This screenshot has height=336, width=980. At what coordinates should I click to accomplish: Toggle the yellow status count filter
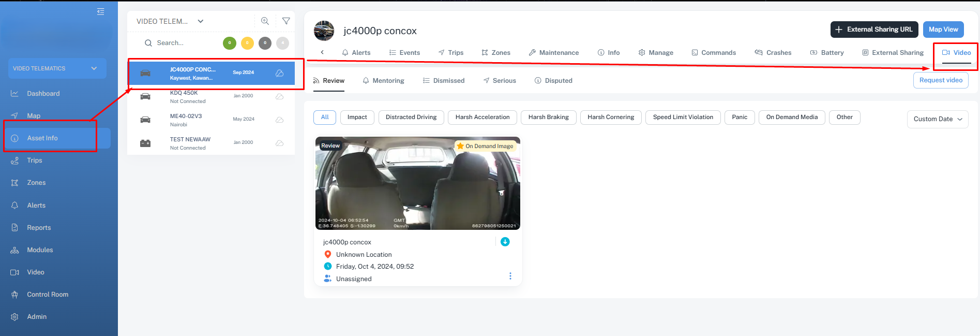[x=247, y=43]
